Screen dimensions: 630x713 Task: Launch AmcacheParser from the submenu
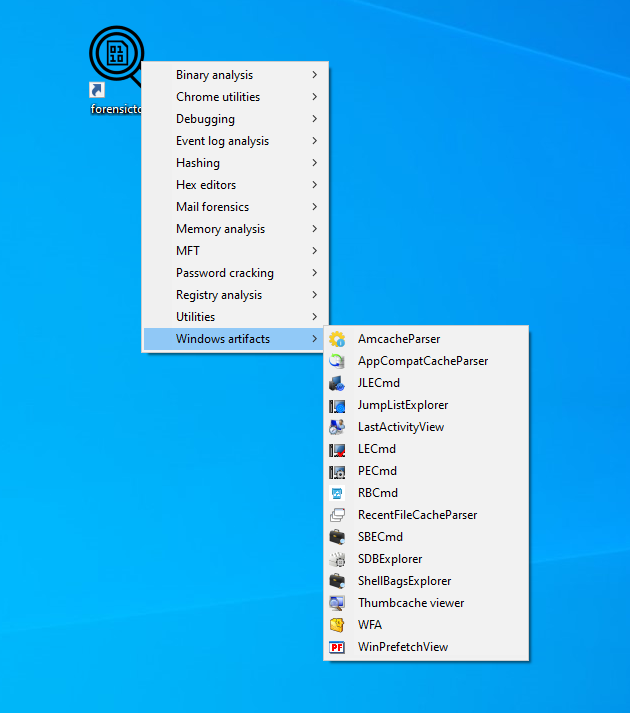(x=426, y=339)
